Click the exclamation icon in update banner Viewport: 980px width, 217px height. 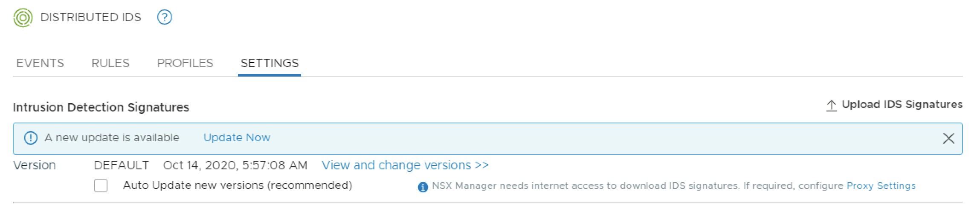coord(30,138)
